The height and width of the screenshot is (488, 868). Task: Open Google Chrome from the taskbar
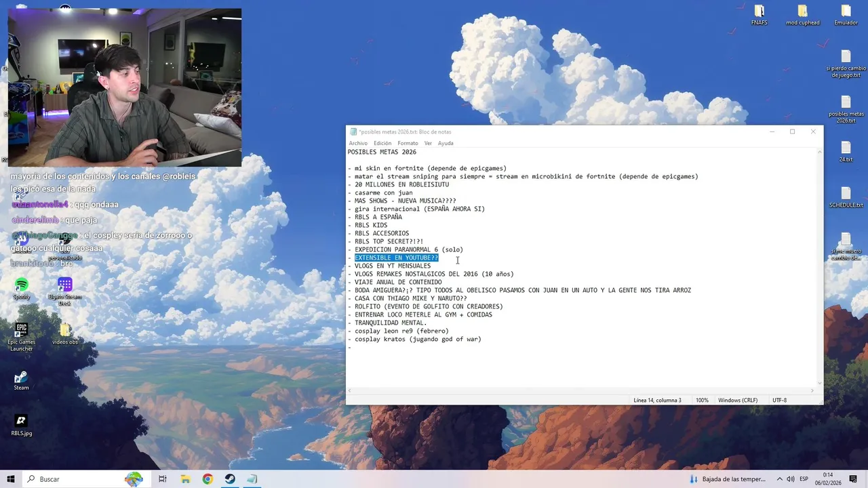(x=208, y=479)
